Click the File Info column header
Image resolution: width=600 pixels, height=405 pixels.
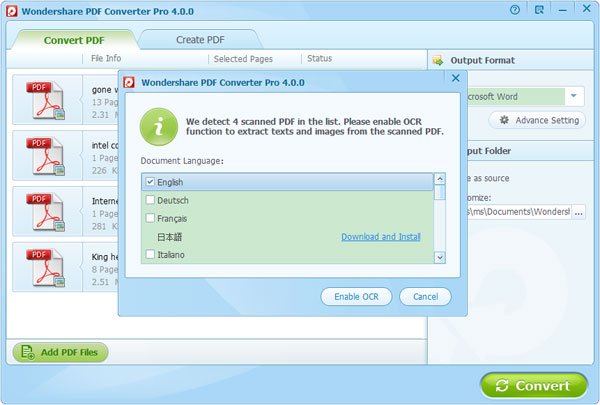coord(106,58)
